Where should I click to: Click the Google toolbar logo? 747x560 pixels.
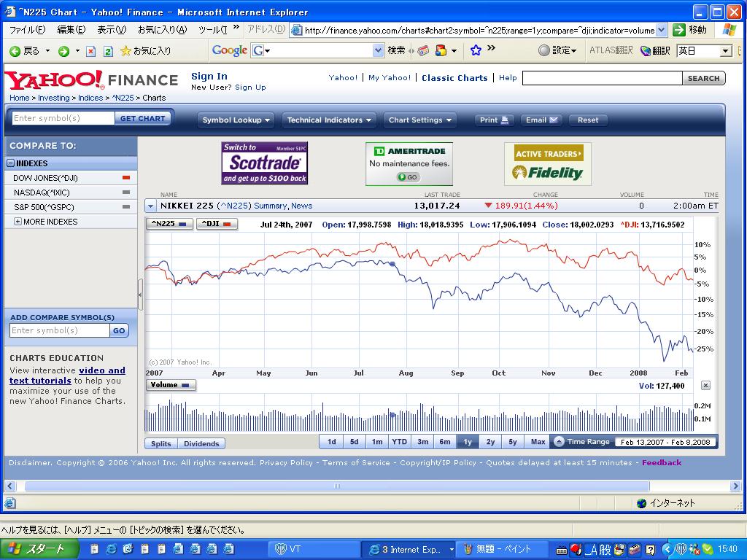[x=230, y=50]
